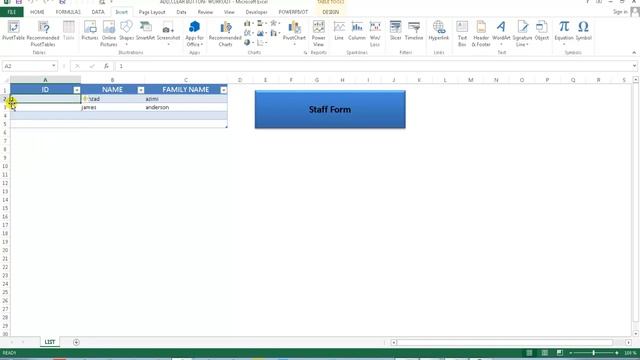Select the cell containing james
The image size is (640, 360).
(113, 107)
